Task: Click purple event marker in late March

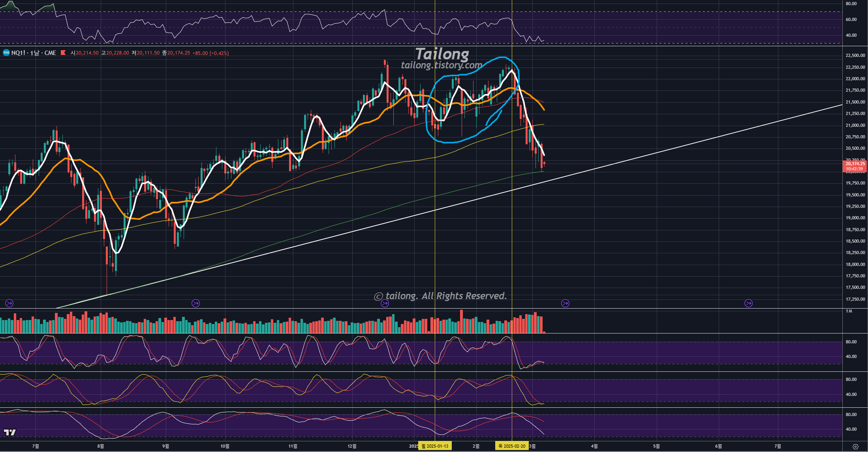Action: tap(565, 303)
